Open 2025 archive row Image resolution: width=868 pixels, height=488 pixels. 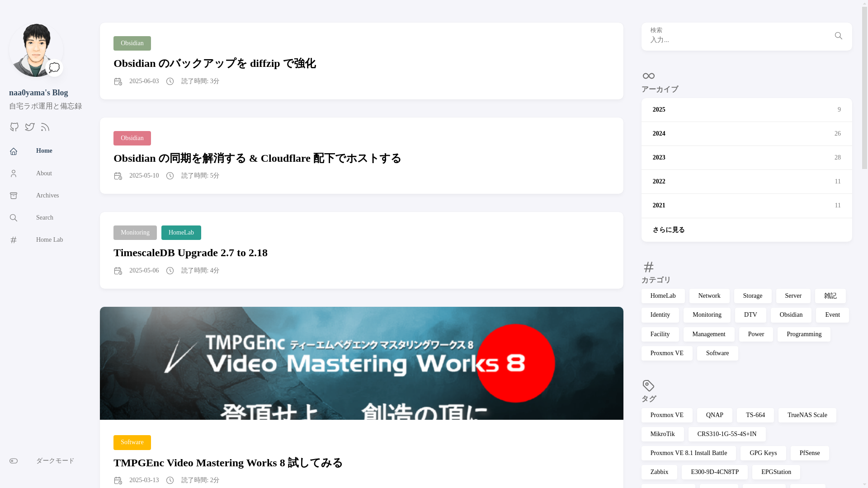coord(746,110)
